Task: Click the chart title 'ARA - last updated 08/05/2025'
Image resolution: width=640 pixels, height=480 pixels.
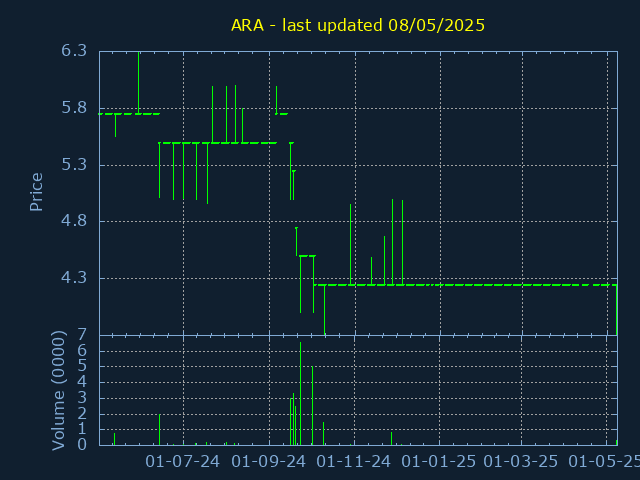Action: point(358,25)
